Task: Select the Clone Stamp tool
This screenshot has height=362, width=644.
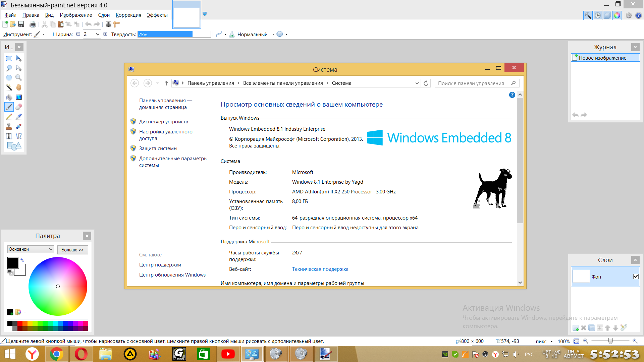Action: (9, 127)
